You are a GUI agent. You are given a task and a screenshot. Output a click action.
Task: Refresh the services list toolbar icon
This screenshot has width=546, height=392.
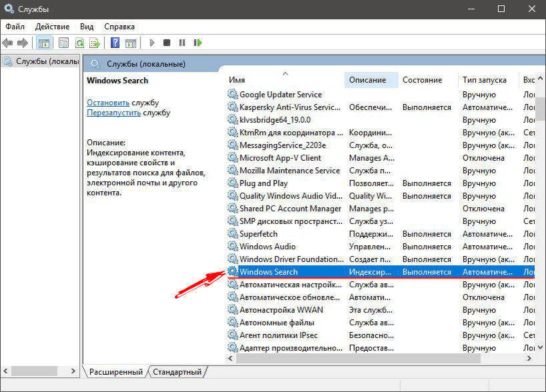79,43
